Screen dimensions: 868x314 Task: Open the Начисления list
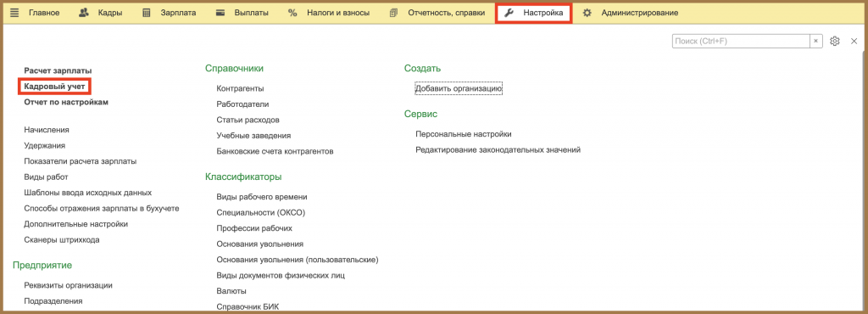click(x=47, y=130)
